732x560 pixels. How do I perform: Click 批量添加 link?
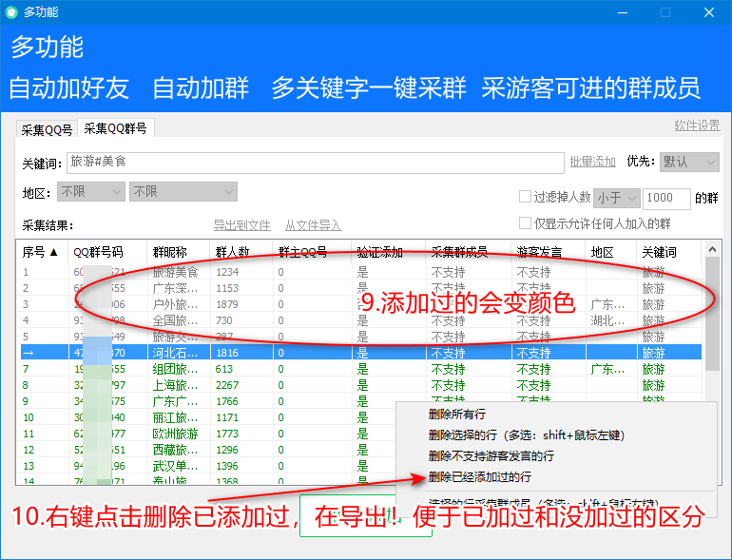(592, 162)
